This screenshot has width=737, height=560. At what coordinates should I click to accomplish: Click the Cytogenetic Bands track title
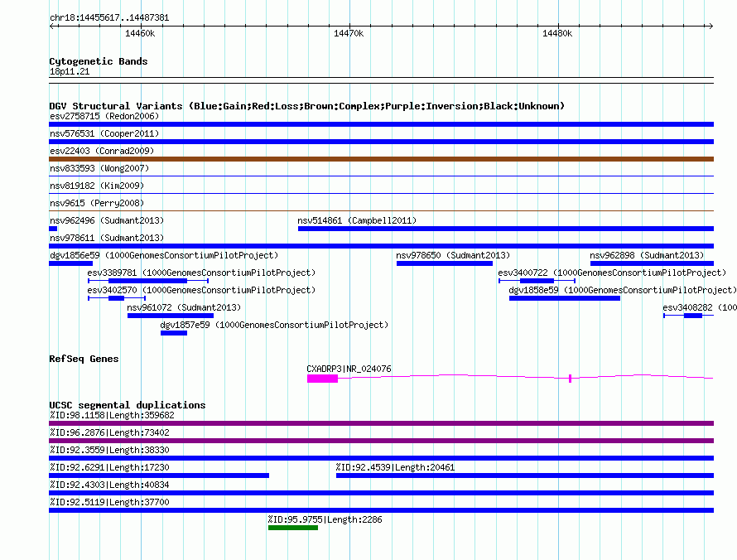99,61
